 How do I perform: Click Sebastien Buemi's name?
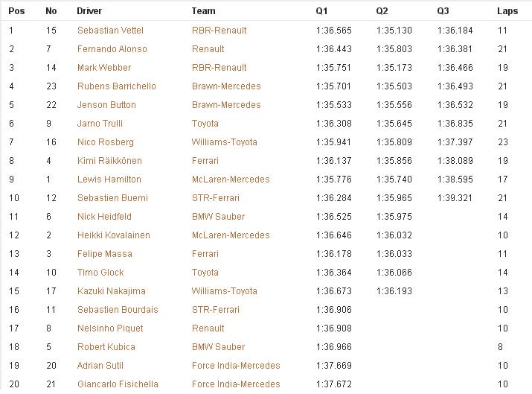coord(112,198)
